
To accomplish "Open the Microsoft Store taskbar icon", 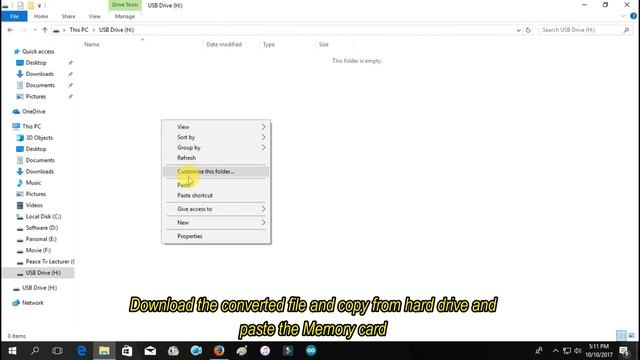I will [x=127, y=351].
